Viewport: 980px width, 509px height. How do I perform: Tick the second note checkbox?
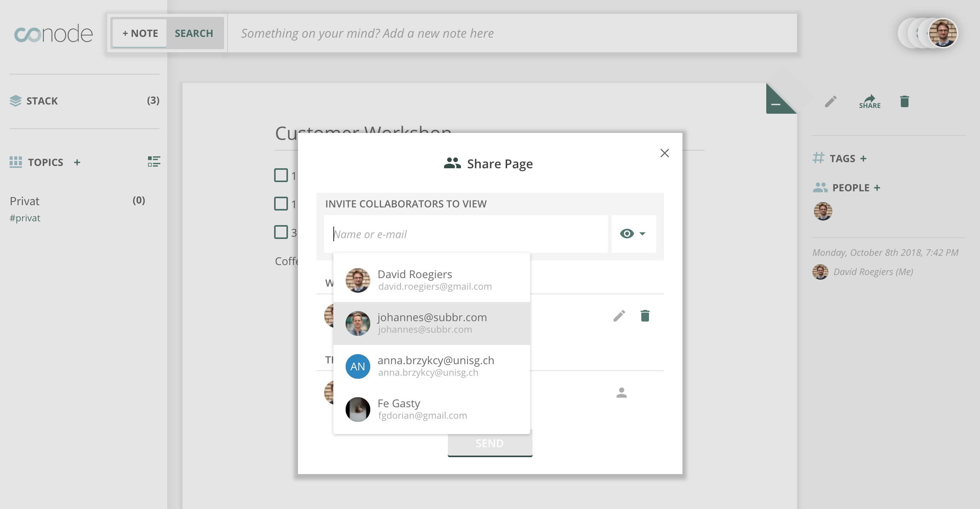281,204
